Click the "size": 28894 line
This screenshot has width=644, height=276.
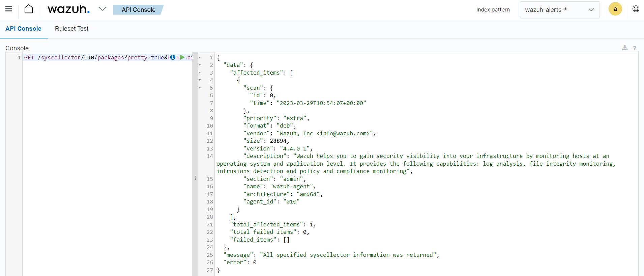pyautogui.click(x=266, y=141)
